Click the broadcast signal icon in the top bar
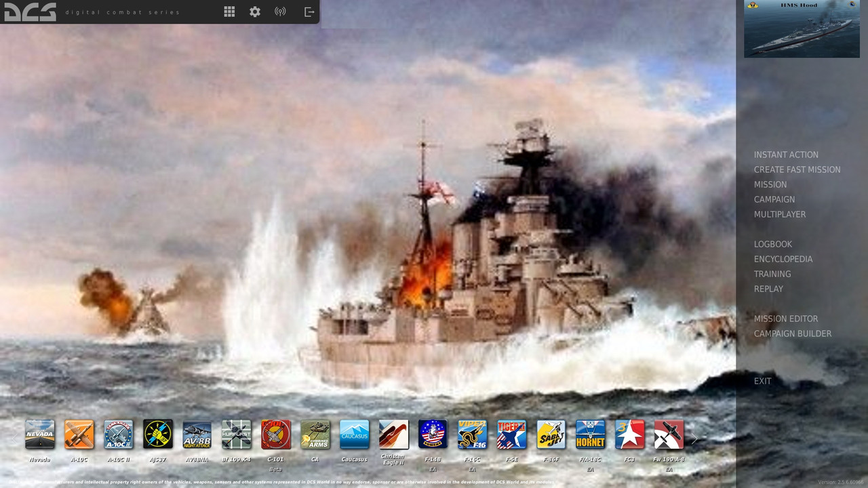 coord(280,12)
